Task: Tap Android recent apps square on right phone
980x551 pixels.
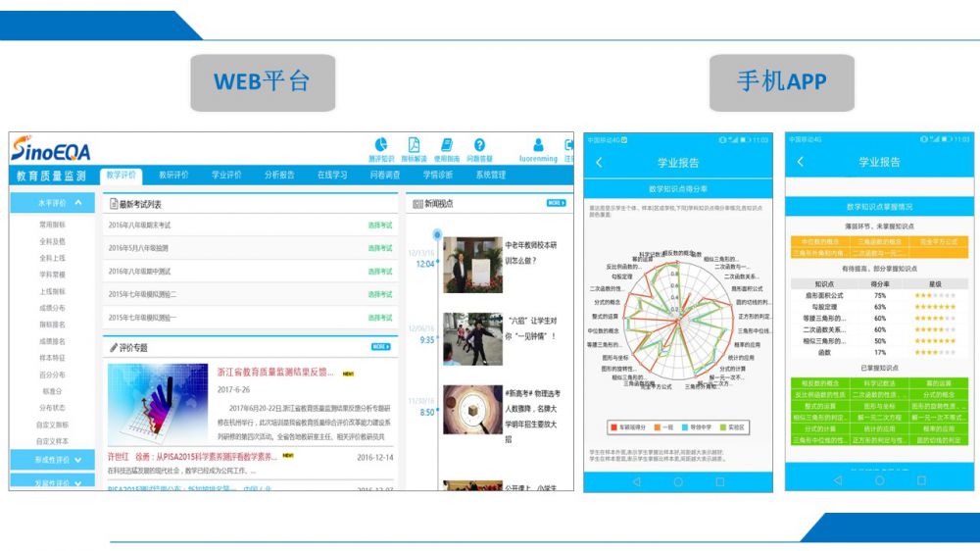Action: click(921, 480)
